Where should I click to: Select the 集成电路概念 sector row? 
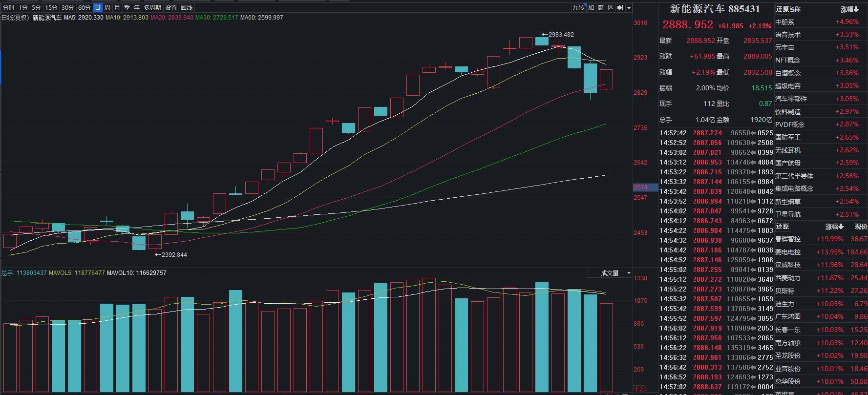pyautogui.click(x=821, y=188)
